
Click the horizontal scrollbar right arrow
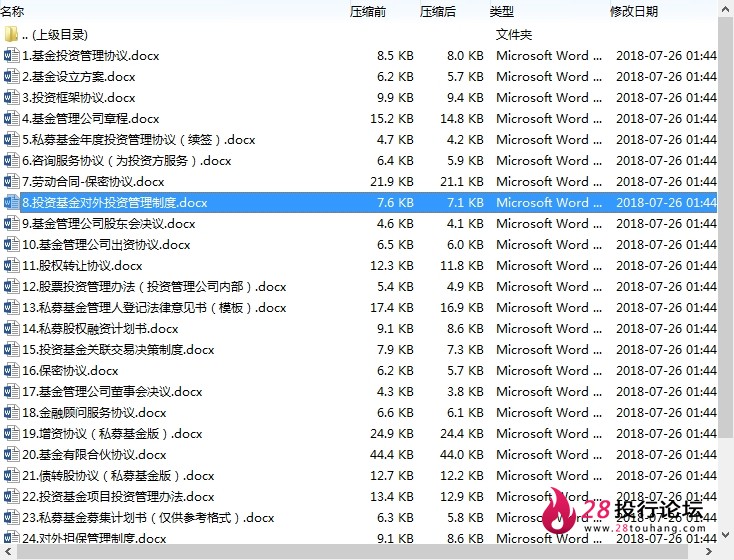(709, 552)
